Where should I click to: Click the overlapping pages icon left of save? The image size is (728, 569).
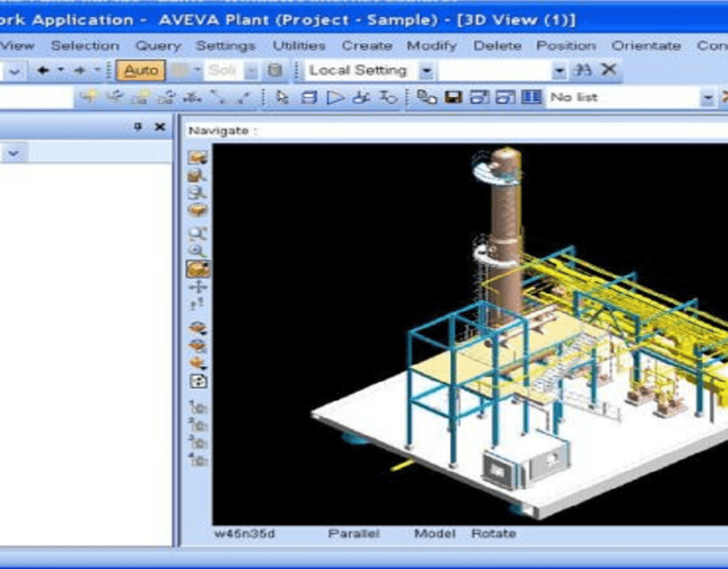pyautogui.click(x=427, y=97)
